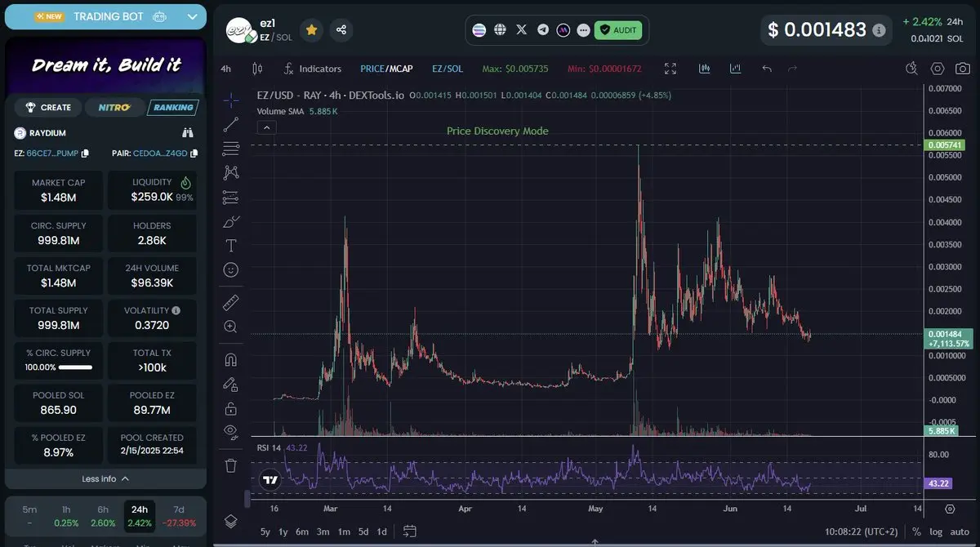
Task: Set chart range to 1m
Action: point(344,532)
